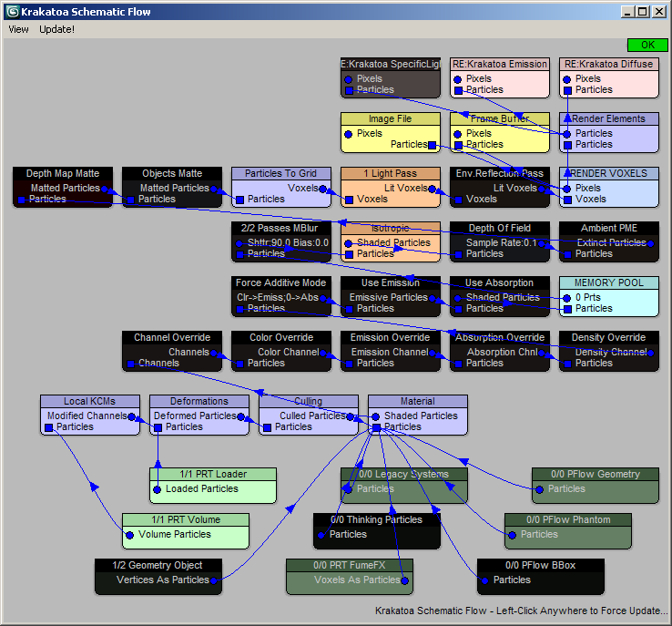Click Particles socket in PFlow Phantom node
This screenshot has width=672, height=626.
(512, 535)
